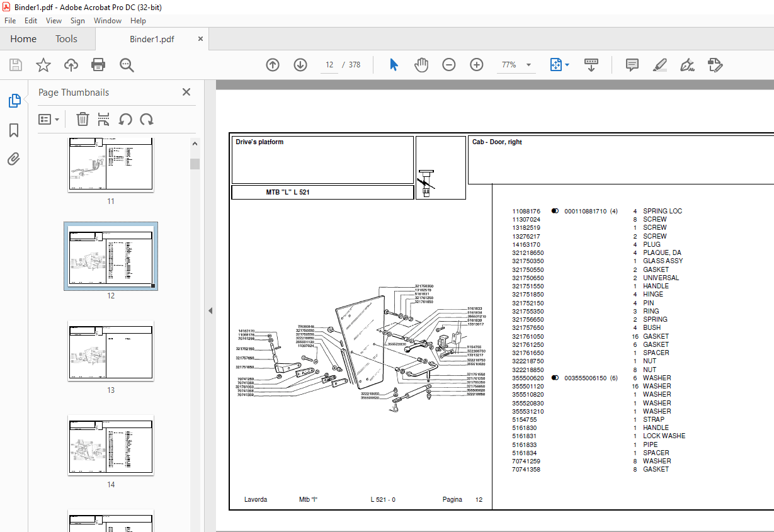Upload document to Adobe cloud

(x=71, y=64)
